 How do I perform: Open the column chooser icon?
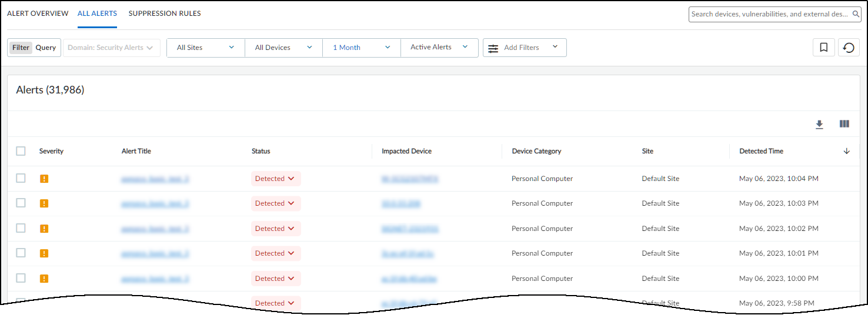(844, 124)
